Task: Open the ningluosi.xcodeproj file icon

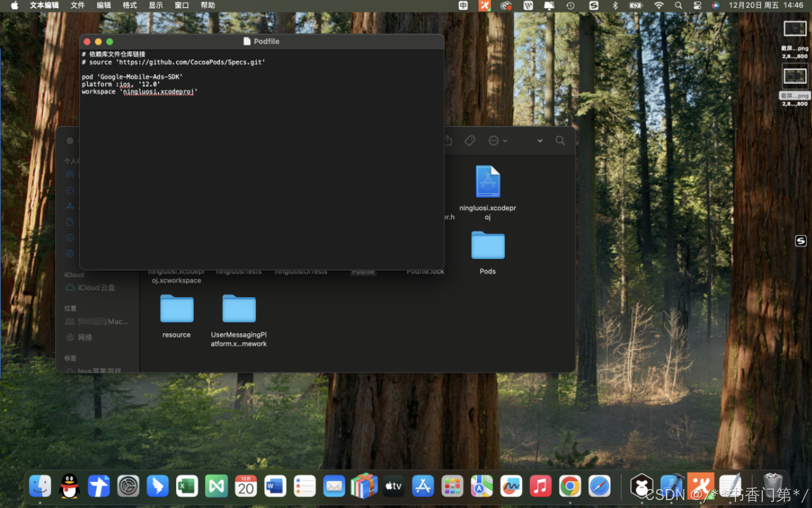Action: [488, 181]
